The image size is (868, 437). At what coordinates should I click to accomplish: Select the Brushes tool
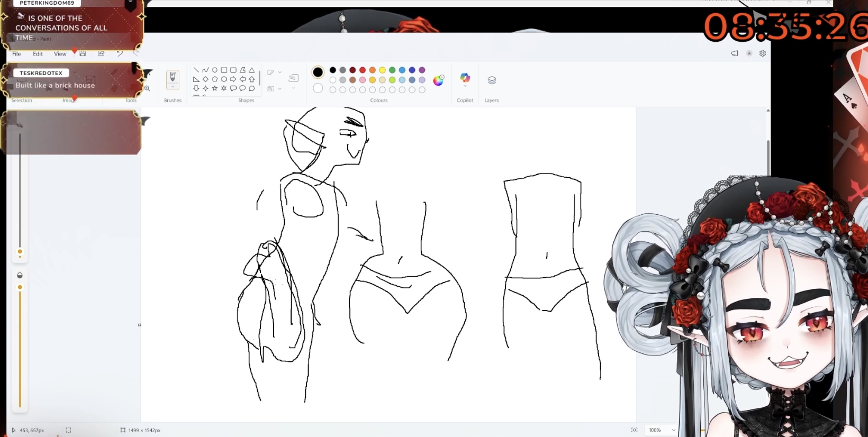(173, 77)
